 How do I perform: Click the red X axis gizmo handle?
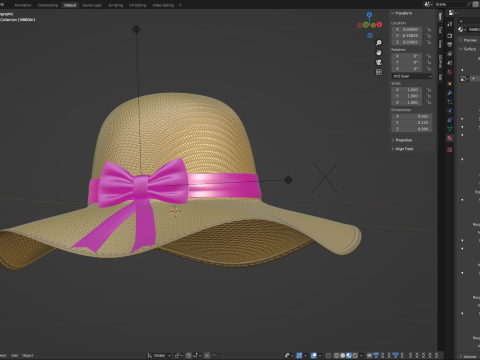coord(379,25)
